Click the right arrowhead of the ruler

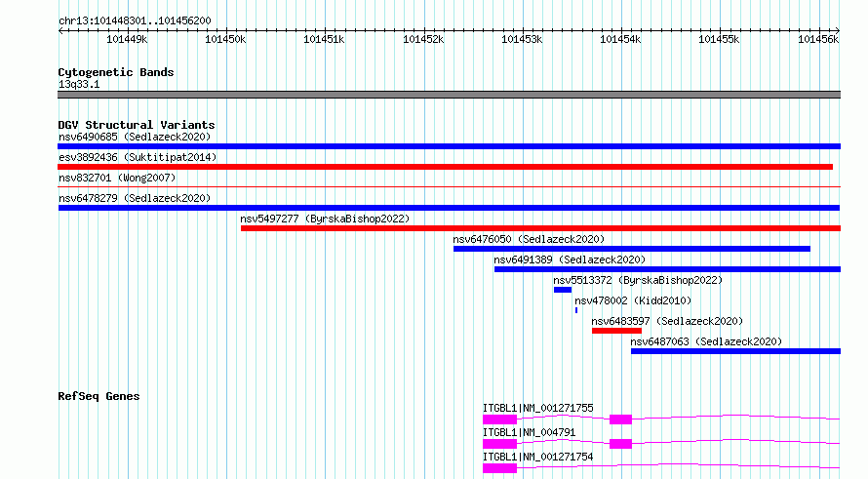[x=838, y=31]
